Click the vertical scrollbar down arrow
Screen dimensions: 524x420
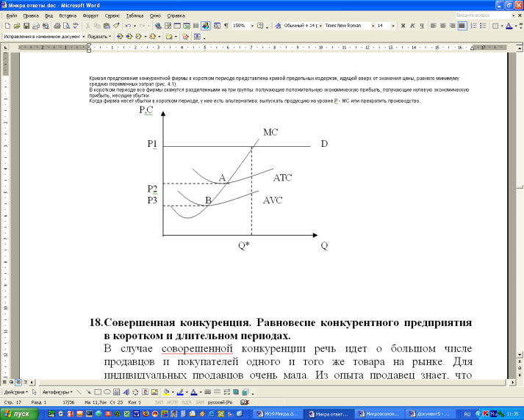(x=520, y=355)
